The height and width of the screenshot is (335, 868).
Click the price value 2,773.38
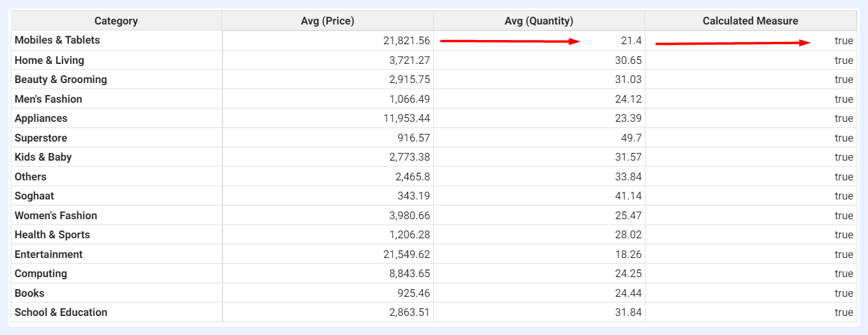(x=409, y=157)
